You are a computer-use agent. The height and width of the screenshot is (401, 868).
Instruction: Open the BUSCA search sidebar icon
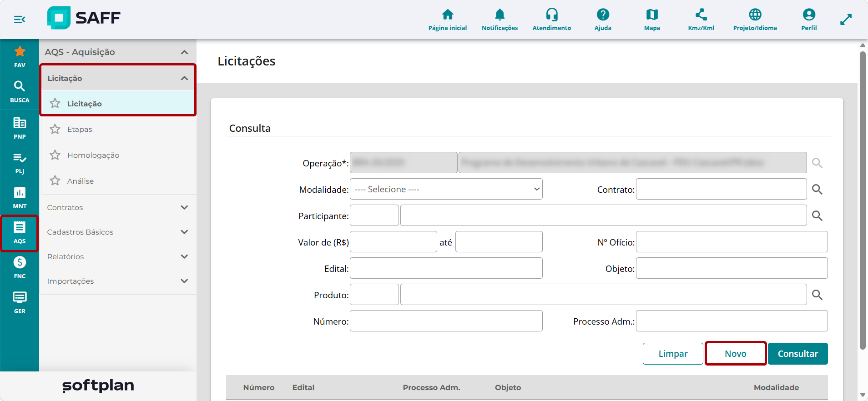tap(20, 91)
